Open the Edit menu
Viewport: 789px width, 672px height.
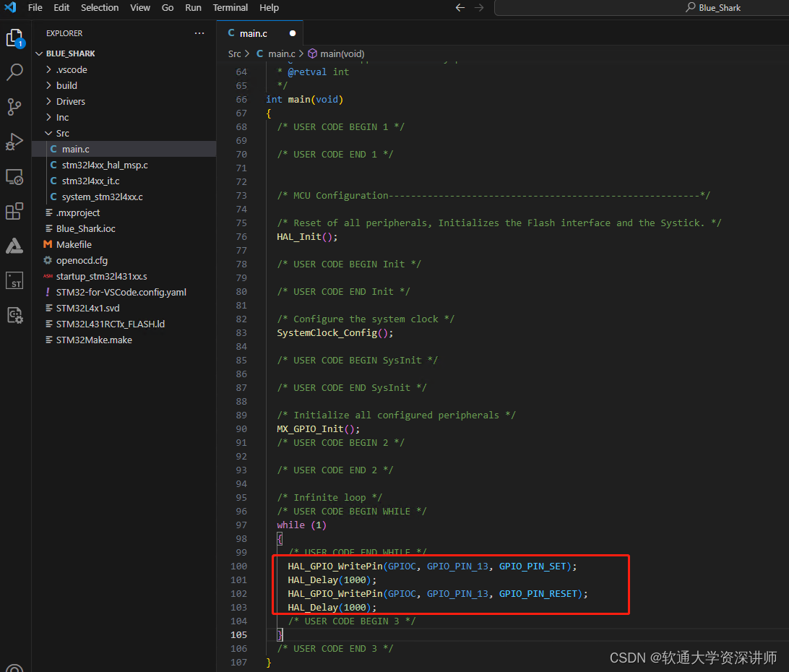point(61,7)
